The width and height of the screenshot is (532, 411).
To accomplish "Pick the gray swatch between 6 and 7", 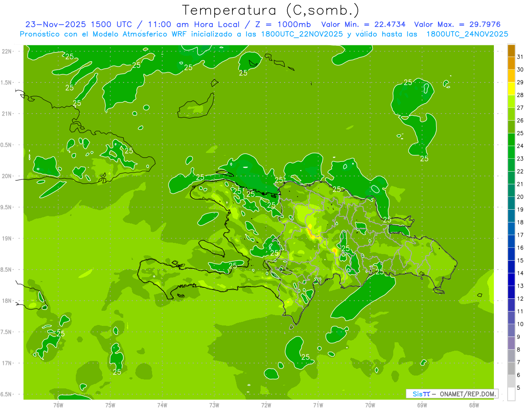I will tap(512, 369).
